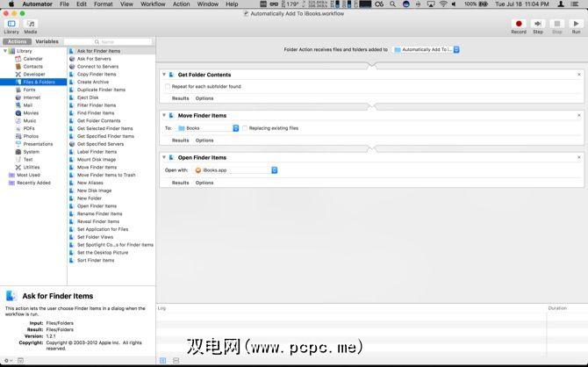Click the Step button in toolbar
The height and width of the screenshot is (367, 588).
[x=538, y=24]
